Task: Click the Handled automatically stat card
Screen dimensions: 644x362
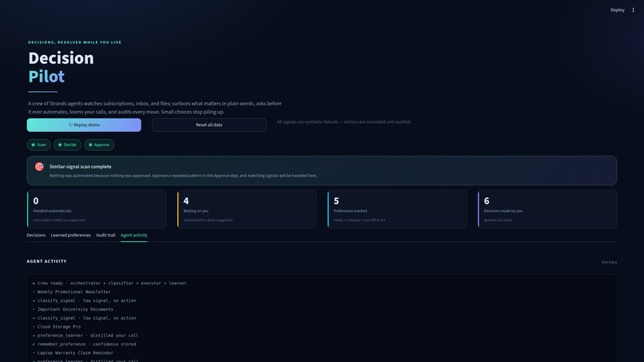Action: [x=97, y=209]
